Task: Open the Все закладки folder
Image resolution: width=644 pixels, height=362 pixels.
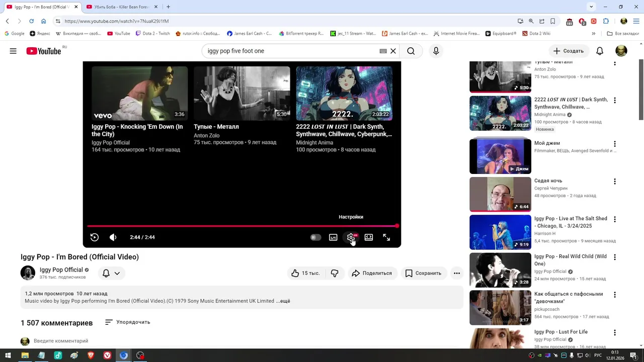Action: coord(623,34)
